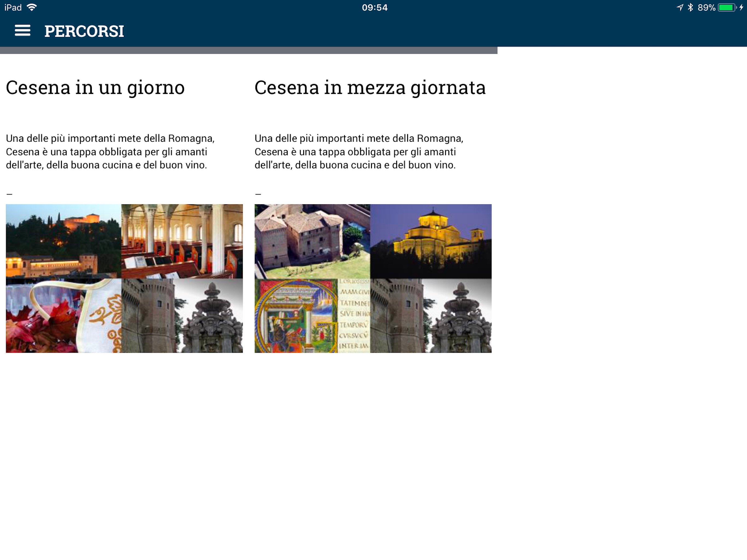Open 'Cesena in un giorno' route title
The height and width of the screenshot is (560, 747).
click(95, 88)
